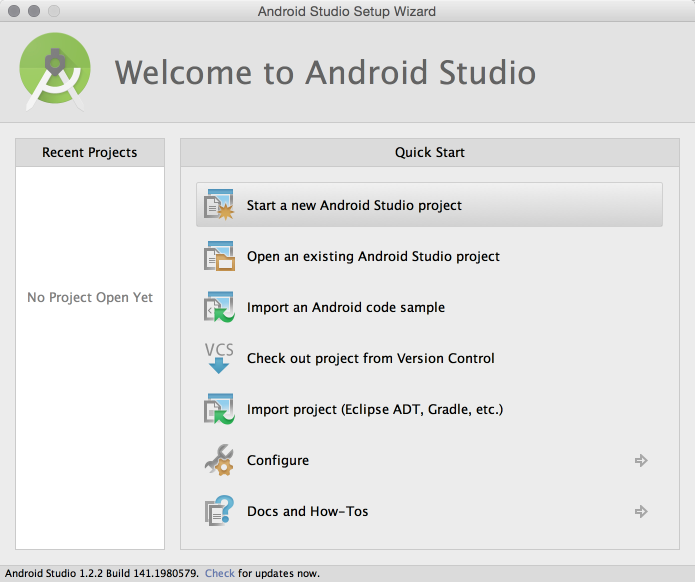Click the 'Welcome to Android Studio' heading
695x582 pixels.
coord(325,72)
